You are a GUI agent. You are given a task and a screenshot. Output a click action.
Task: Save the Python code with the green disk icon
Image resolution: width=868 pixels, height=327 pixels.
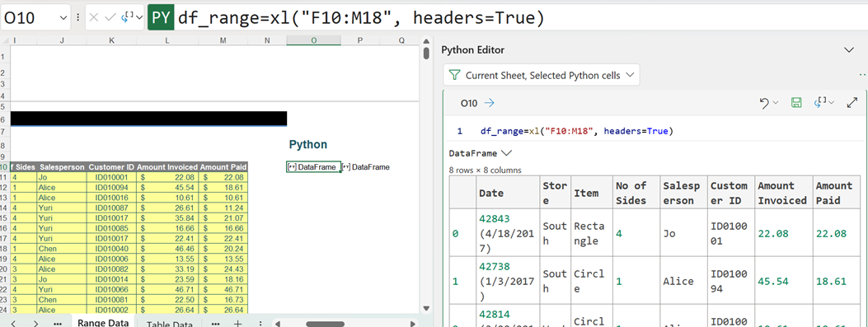796,103
